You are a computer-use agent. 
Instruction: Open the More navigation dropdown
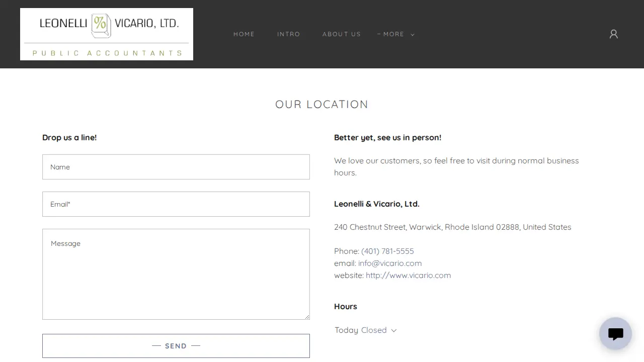396,34
